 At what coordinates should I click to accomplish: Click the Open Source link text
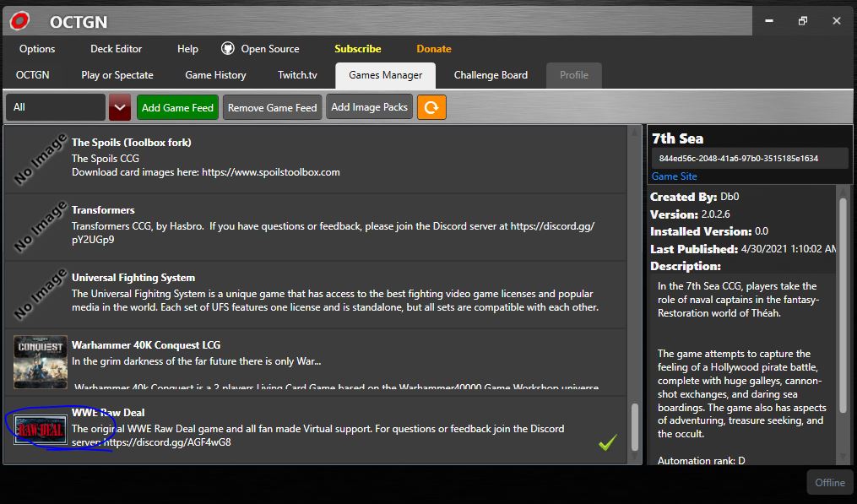(270, 49)
